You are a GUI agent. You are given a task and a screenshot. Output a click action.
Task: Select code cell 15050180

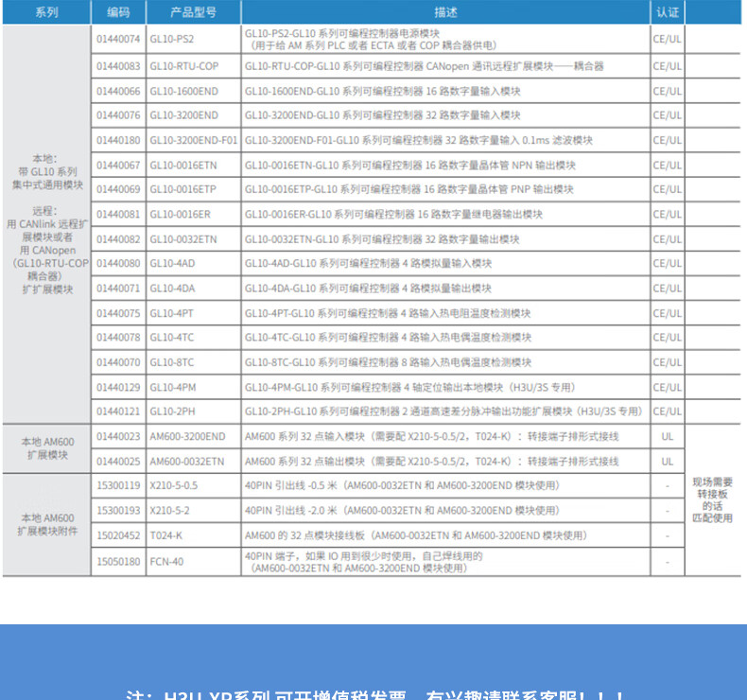coord(118,562)
